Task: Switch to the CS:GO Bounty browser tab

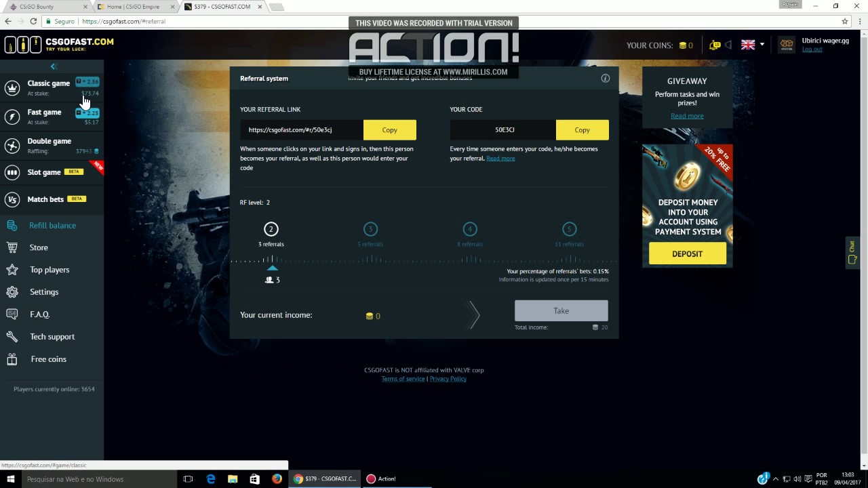Action: pyautogui.click(x=46, y=7)
